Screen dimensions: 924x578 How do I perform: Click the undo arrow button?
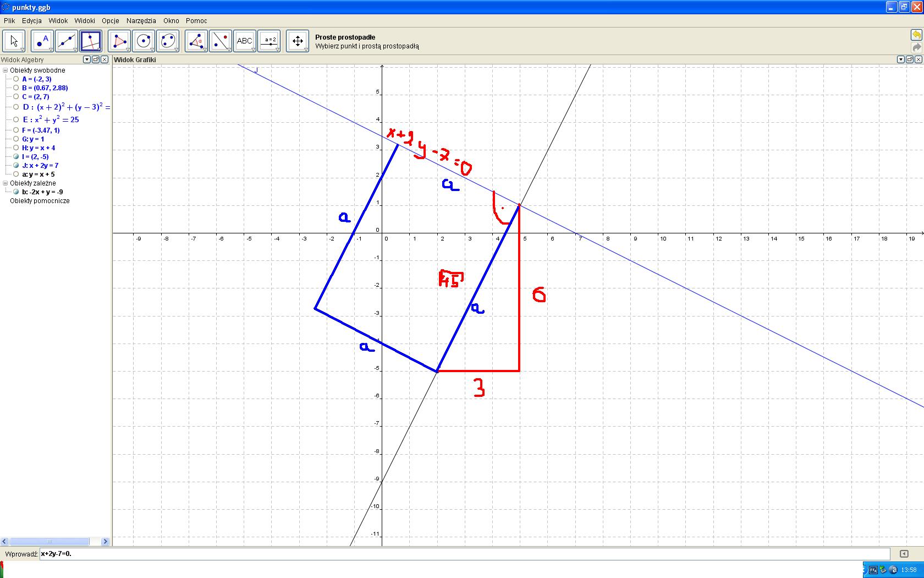tap(916, 35)
